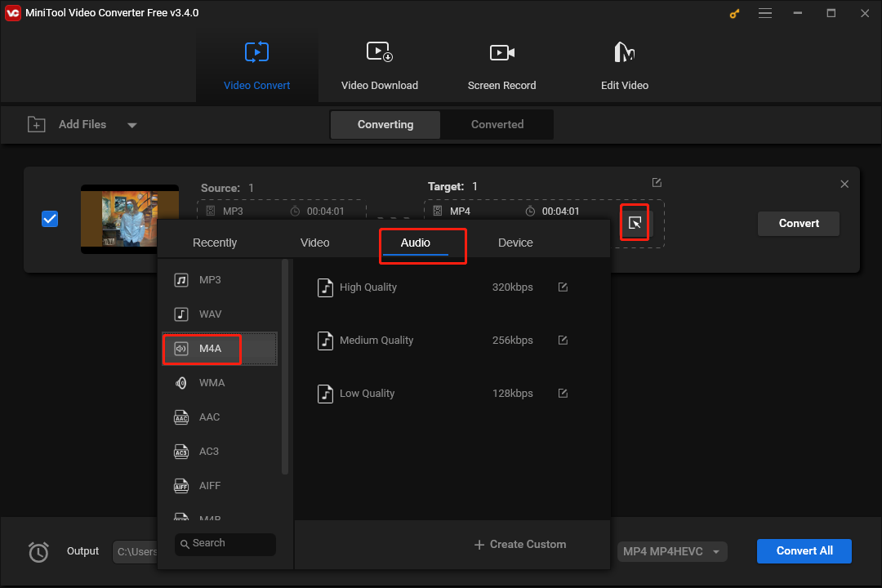Click the clock icon next to Output
The height and width of the screenshot is (588, 882).
coord(38,552)
